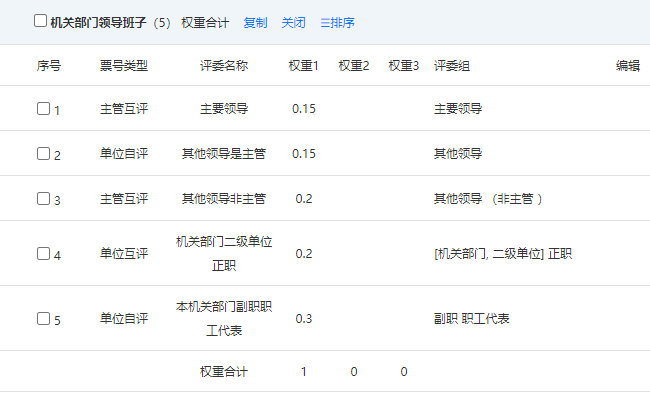Check the box for row 1
This screenshot has height=398, width=650.
pos(44,109)
